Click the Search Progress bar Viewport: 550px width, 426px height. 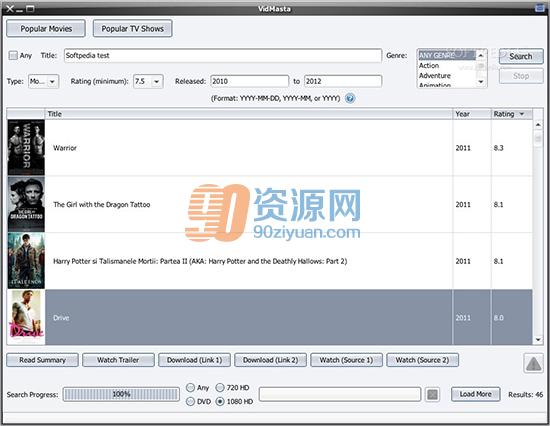point(121,394)
